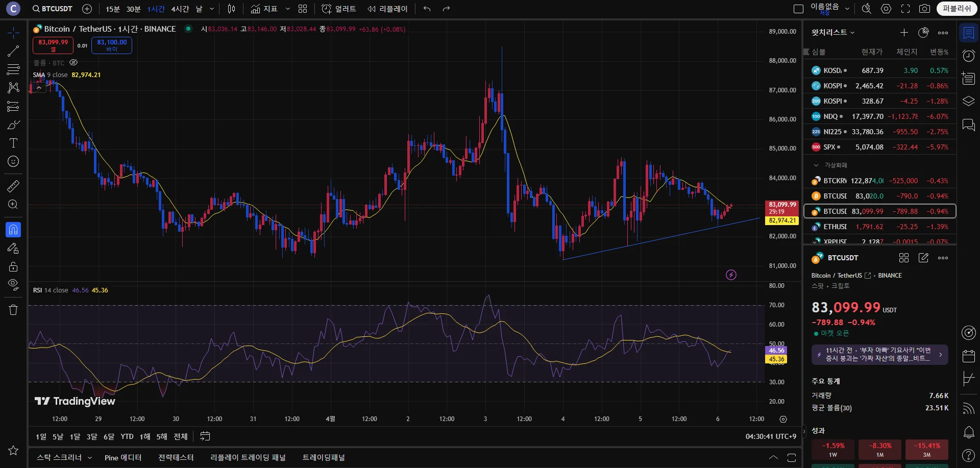The image size is (980, 468).
Task: Open the indicator templates grid icon
Action: pos(303,9)
